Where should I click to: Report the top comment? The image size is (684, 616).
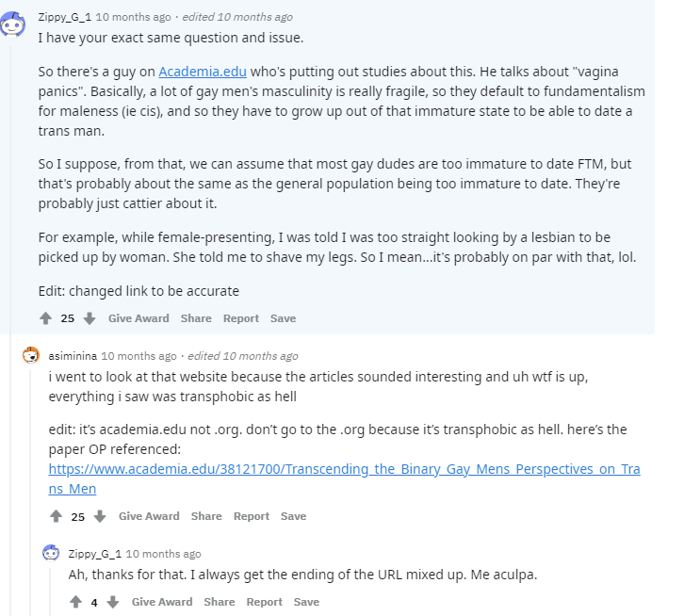[x=241, y=318]
